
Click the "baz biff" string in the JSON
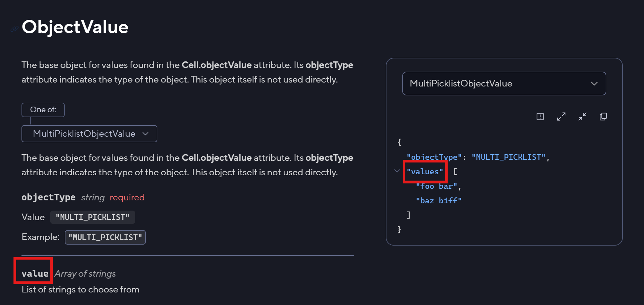coord(439,201)
